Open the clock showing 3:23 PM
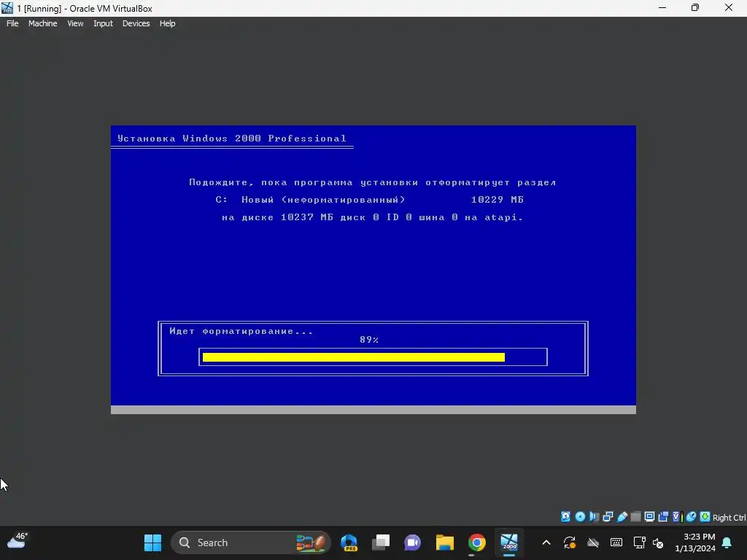This screenshot has height=560, width=747. tap(695, 542)
